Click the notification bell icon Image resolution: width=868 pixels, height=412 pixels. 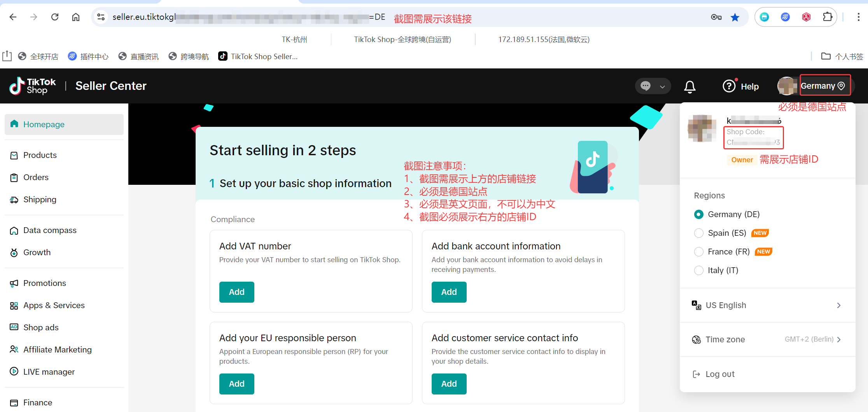pos(690,86)
